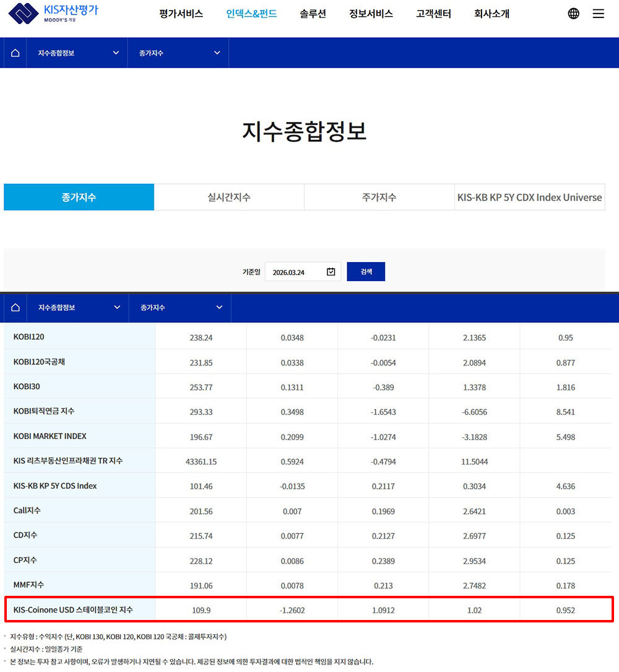
Task: Click value 0.1311 in KOBI30 row
Action: (x=292, y=388)
